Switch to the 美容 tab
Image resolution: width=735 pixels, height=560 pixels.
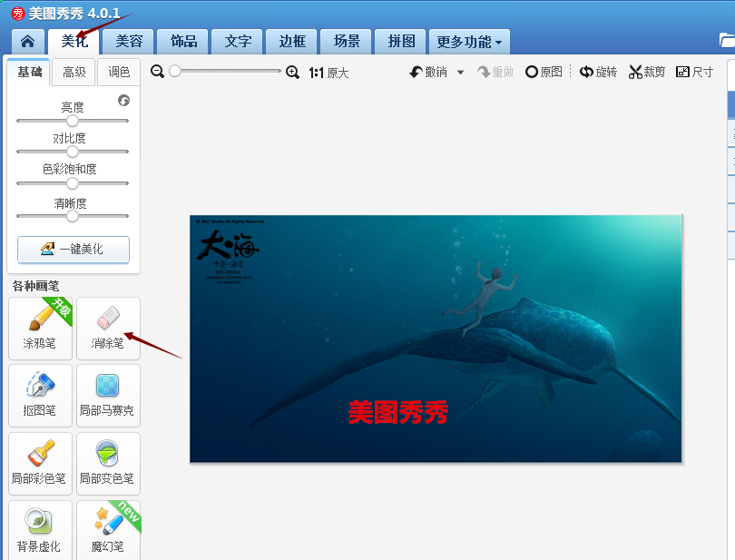[x=129, y=42]
